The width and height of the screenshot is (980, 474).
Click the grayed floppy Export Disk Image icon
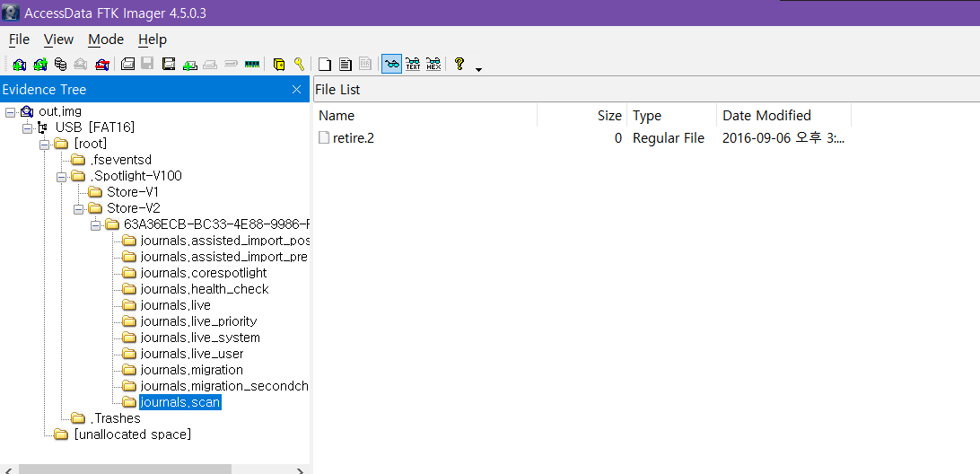click(147, 64)
